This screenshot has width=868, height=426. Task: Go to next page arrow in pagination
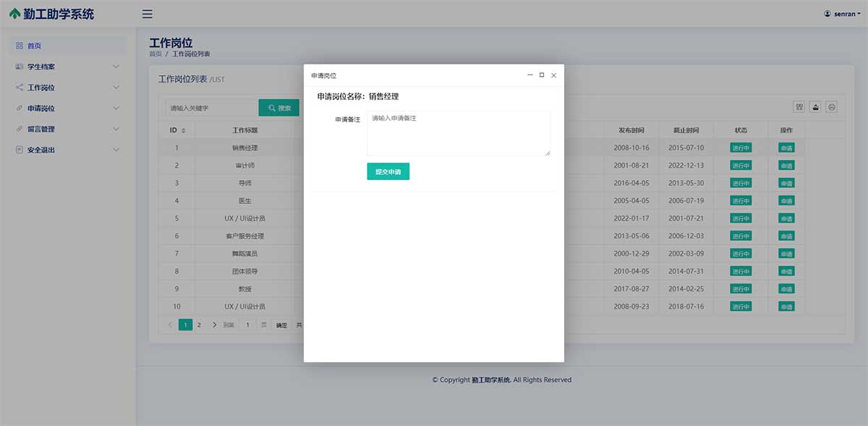click(x=214, y=325)
